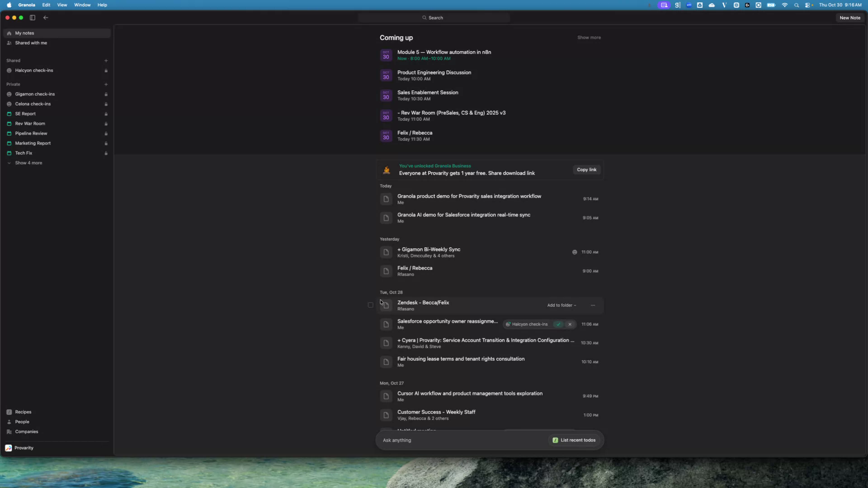Expand Show 4 more in sidebar

click(x=28, y=163)
